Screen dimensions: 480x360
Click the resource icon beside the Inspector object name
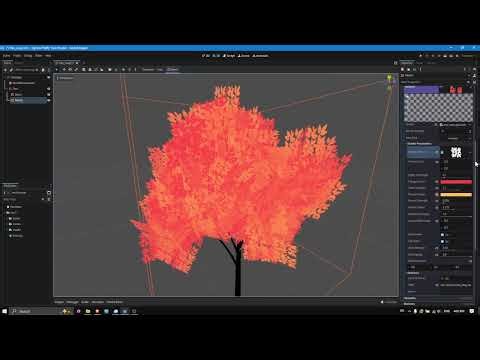(x=402, y=76)
